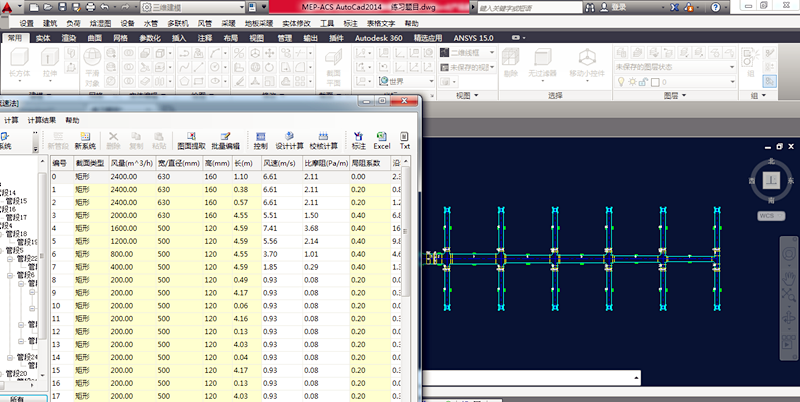Open the 批量编辑 batch edit tool
Screen dimensions: 800x402
[x=226, y=140]
